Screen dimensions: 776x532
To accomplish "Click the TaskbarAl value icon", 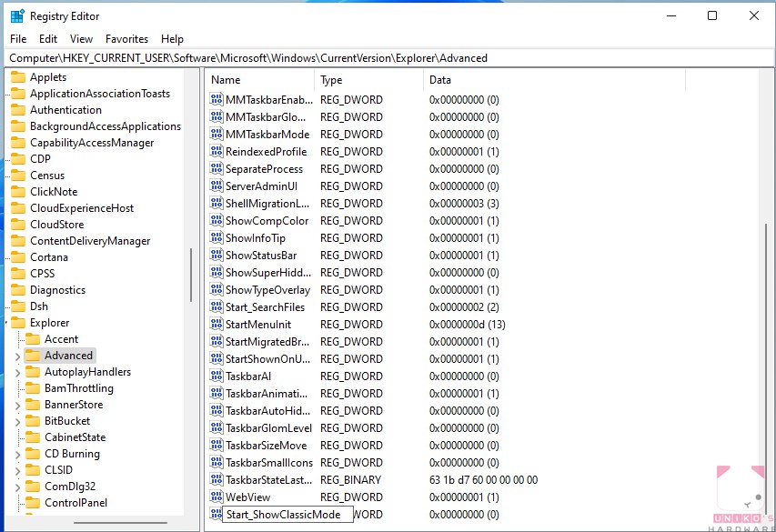I will [x=217, y=376].
